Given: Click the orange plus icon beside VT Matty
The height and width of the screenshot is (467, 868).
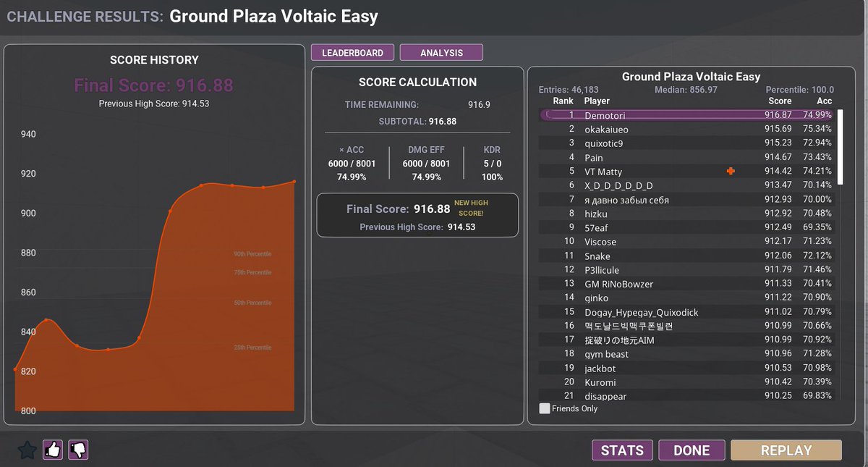Looking at the screenshot, I should 731,172.
